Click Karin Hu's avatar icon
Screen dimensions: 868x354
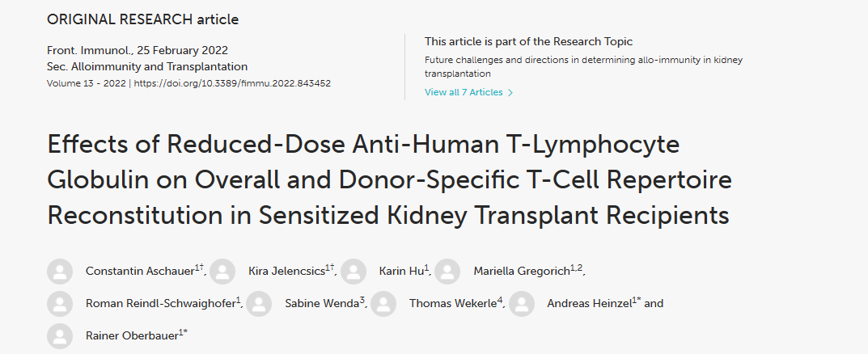click(354, 272)
